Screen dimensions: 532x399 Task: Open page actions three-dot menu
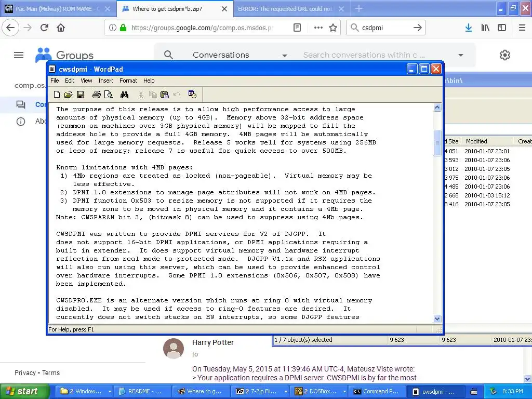pos(318,28)
